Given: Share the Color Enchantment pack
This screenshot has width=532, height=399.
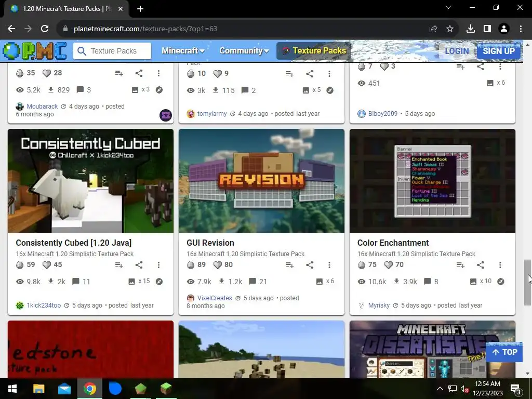Looking at the screenshot, I should coord(481,265).
